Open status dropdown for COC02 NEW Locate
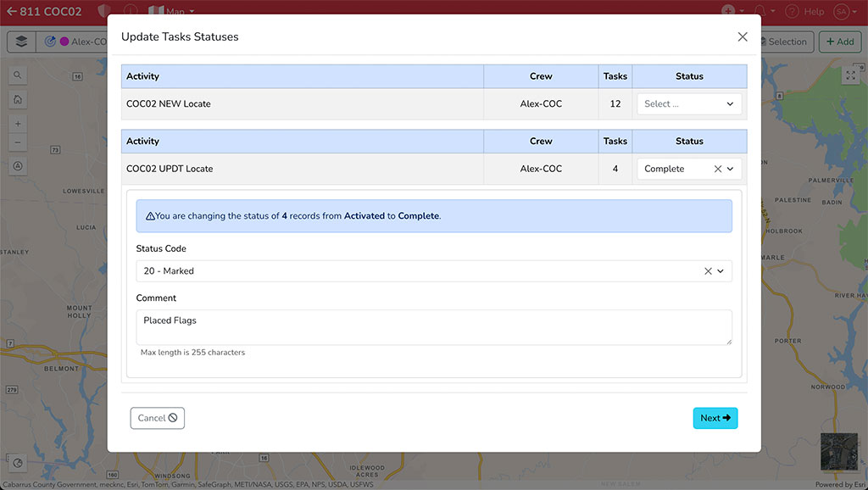This screenshot has height=490, width=868. tap(689, 104)
